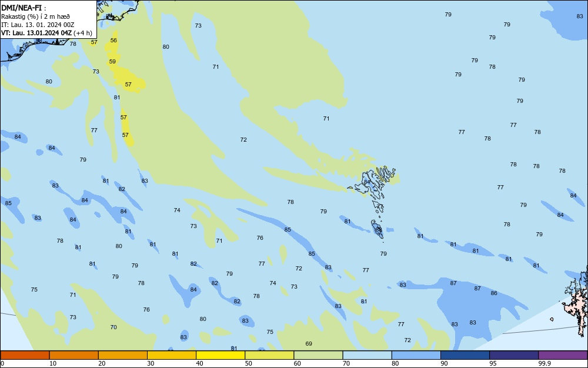Choose the 95–99.9 dark indigo legend band
Image resolution: width=588 pixels, height=368 pixels.
click(514, 355)
